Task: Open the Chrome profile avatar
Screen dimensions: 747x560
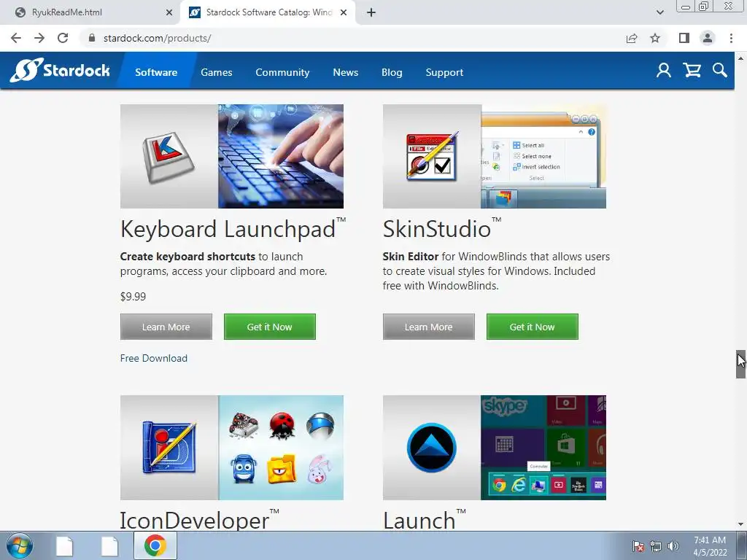Action: pyautogui.click(x=708, y=38)
